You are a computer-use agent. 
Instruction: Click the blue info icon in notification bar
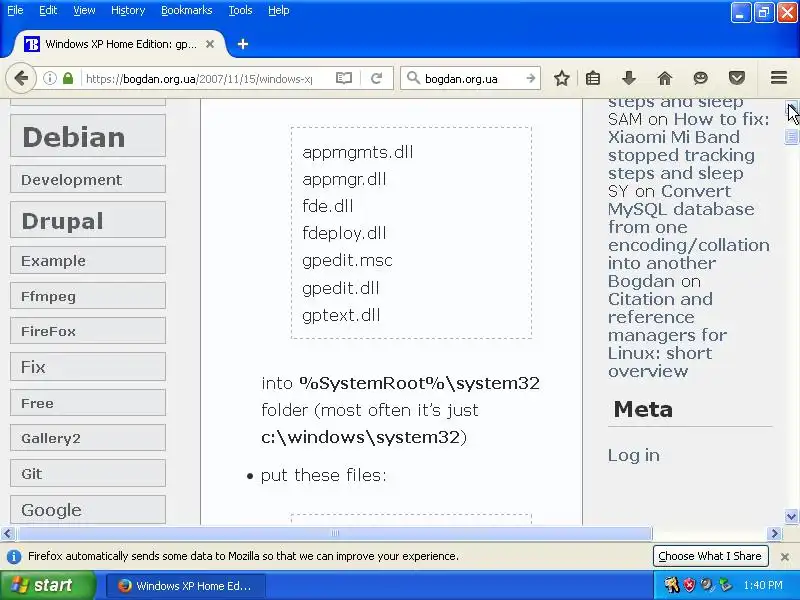point(14,556)
